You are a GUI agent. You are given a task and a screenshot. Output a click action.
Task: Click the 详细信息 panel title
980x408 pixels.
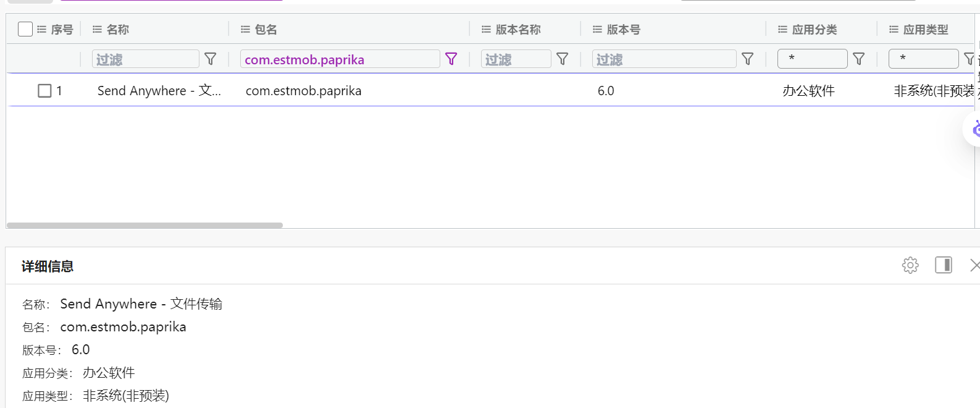(48, 266)
